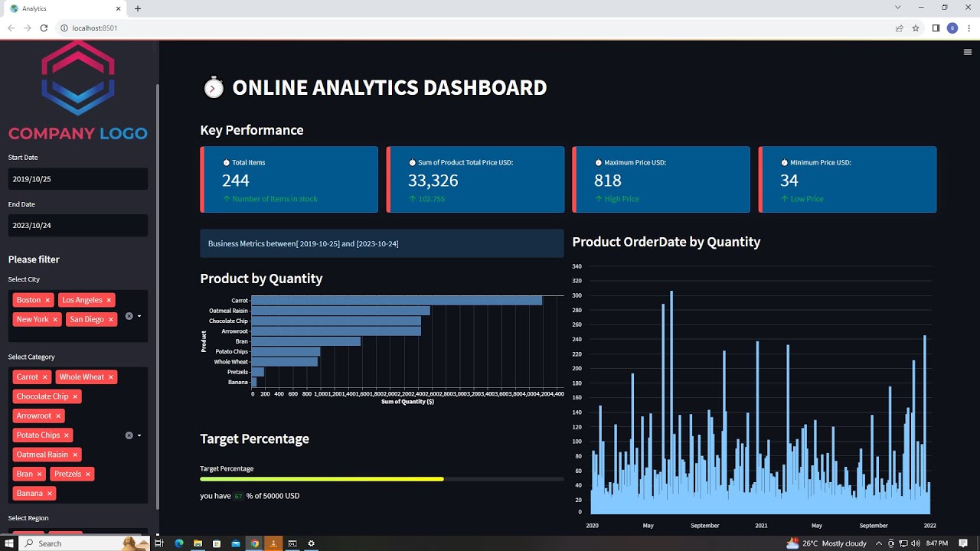Remove the Pretzels category tag

(87, 474)
